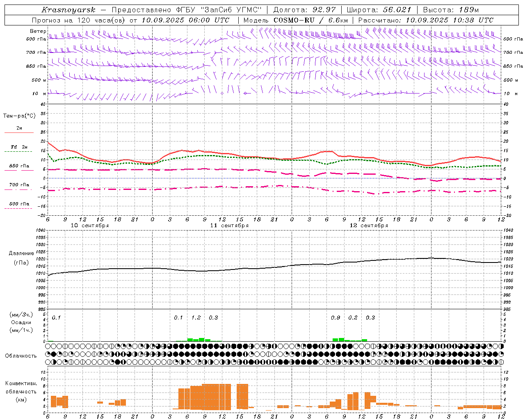Select the 'Модель COSMO-RU / 6.6км' label
Screen dimensions: 525x420
296,20
